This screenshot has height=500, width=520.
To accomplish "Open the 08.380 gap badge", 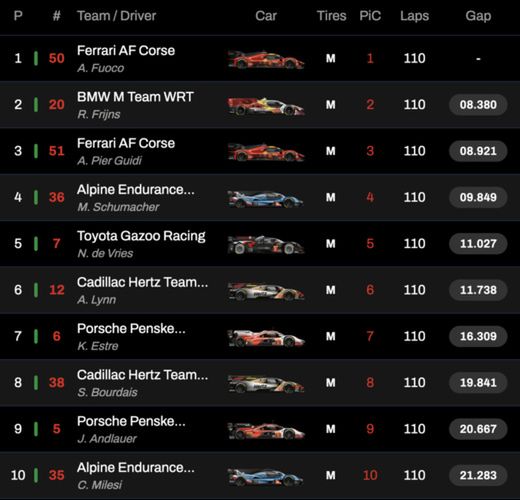I will 478,105.
